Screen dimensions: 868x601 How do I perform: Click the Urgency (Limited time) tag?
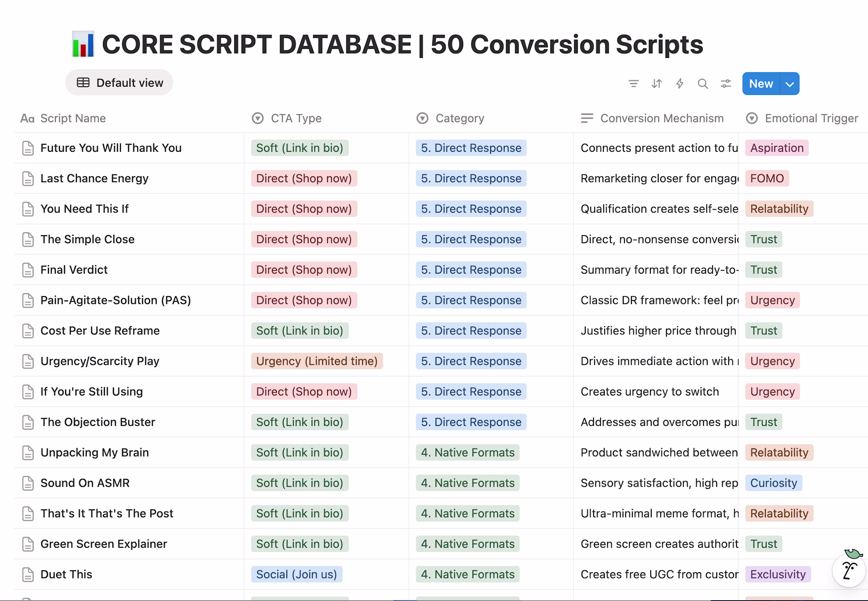point(316,361)
